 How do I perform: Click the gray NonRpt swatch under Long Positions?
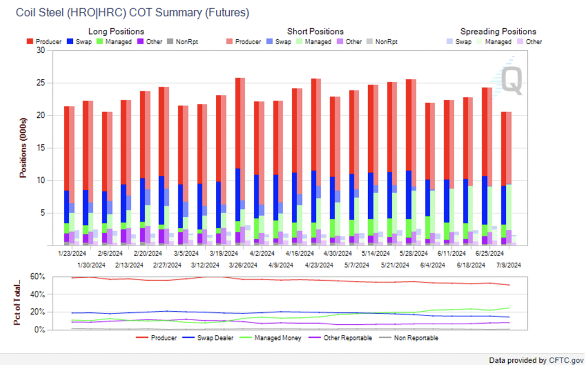click(x=170, y=42)
